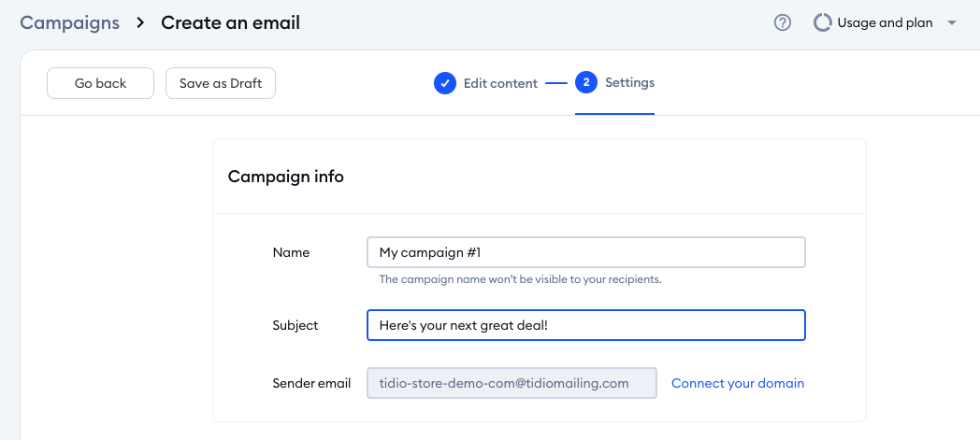Click the Edit content checkmark circle

tap(445, 83)
